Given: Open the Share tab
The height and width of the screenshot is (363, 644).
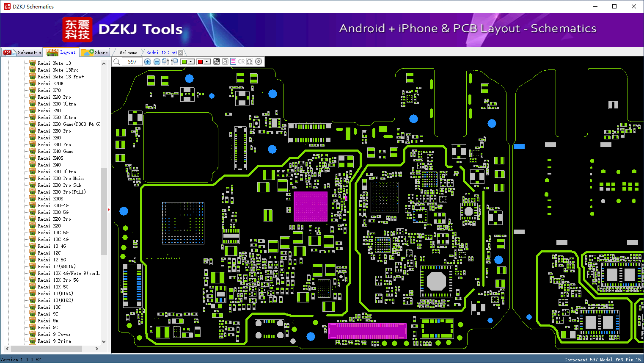Looking at the screenshot, I should click(x=95, y=53).
